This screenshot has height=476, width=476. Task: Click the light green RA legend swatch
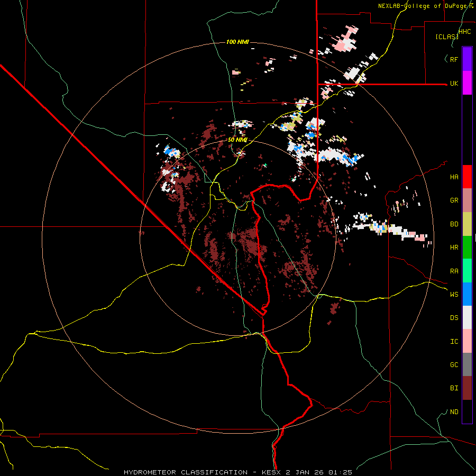(x=467, y=271)
